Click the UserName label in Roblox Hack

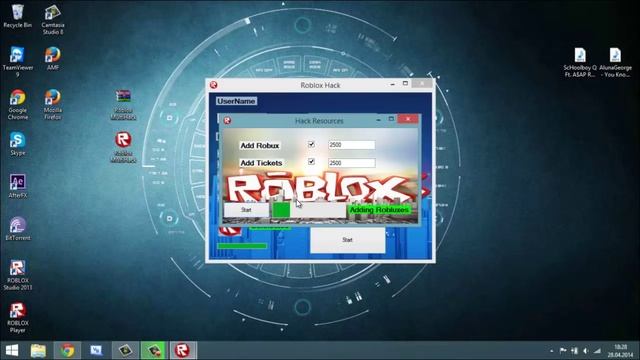[x=236, y=101]
